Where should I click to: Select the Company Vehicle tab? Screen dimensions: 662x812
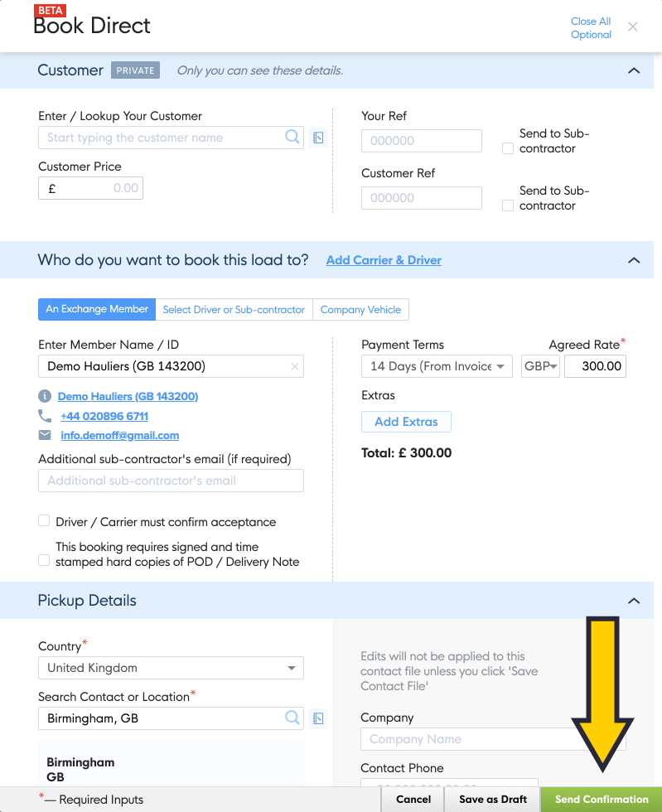click(360, 310)
